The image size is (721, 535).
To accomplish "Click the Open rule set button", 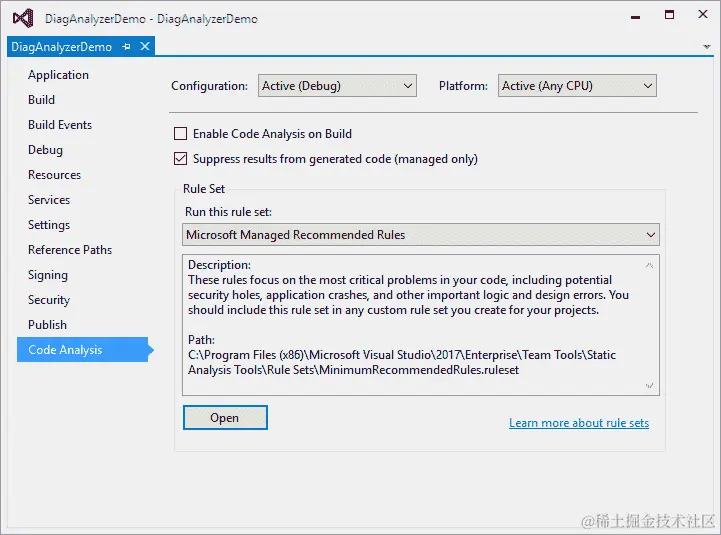I will click(225, 418).
